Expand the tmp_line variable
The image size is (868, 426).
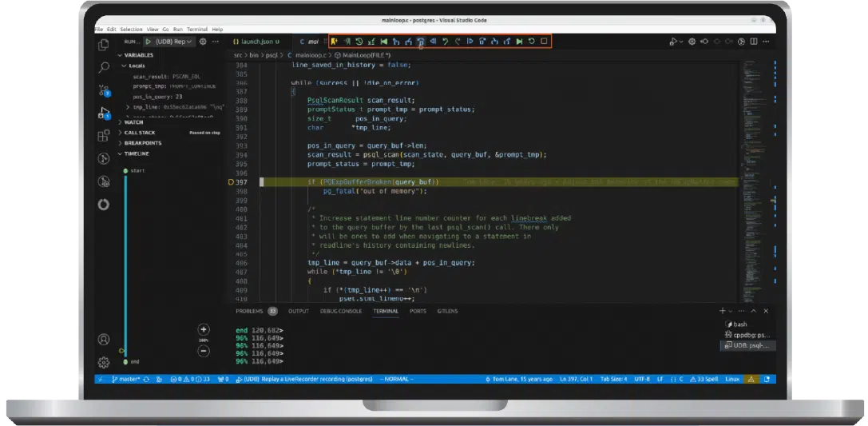[x=128, y=107]
